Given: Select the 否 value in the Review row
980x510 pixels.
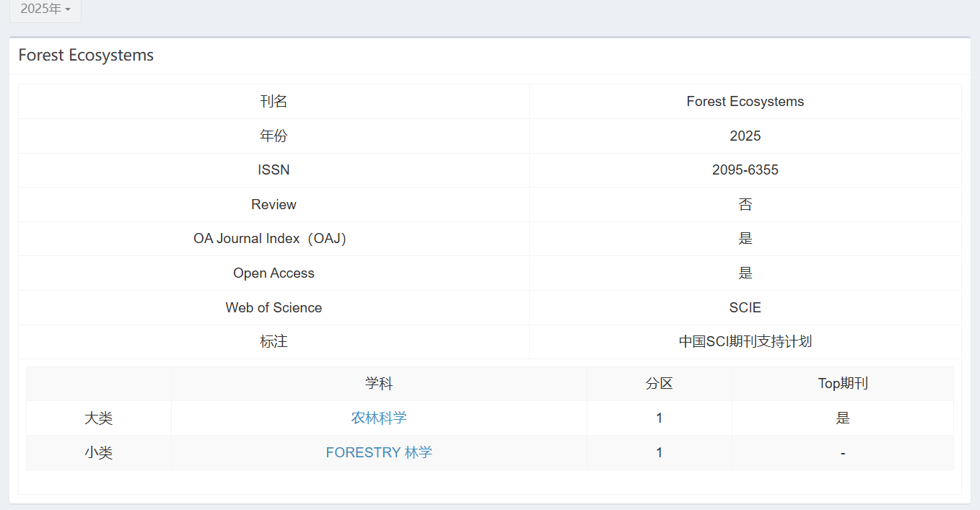Looking at the screenshot, I should 745,205.
